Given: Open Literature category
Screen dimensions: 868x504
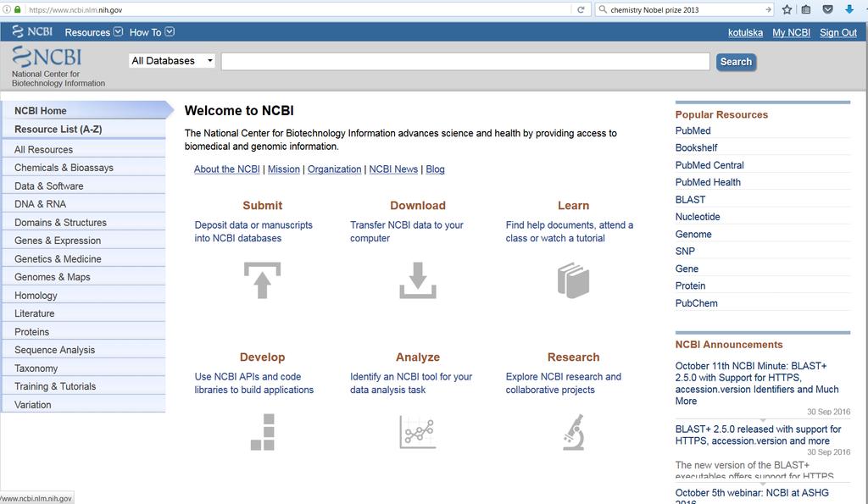Looking at the screenshot, I should coord(84,313).
